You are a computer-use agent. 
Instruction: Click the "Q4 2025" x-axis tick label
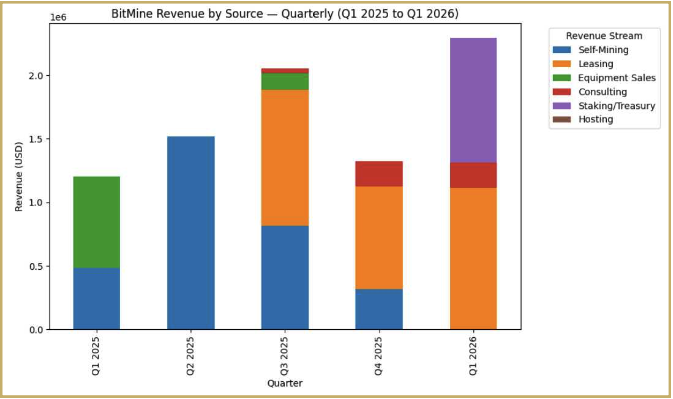pos(378,356)
